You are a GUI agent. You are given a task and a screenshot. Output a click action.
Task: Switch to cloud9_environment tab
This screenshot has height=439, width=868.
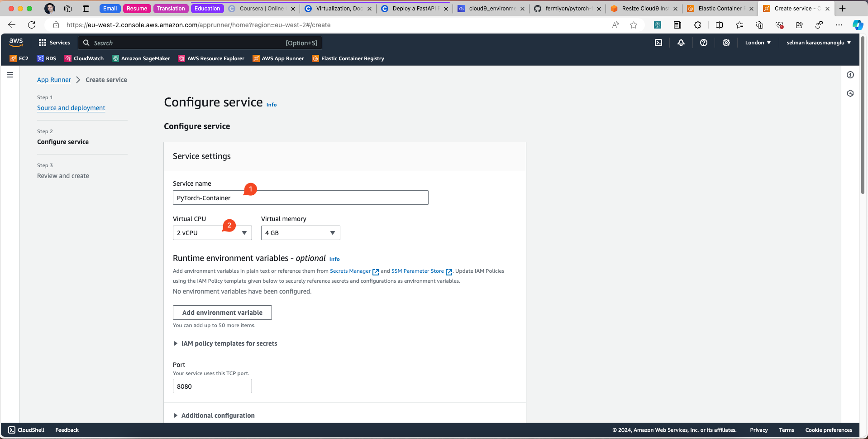[491, 9]
